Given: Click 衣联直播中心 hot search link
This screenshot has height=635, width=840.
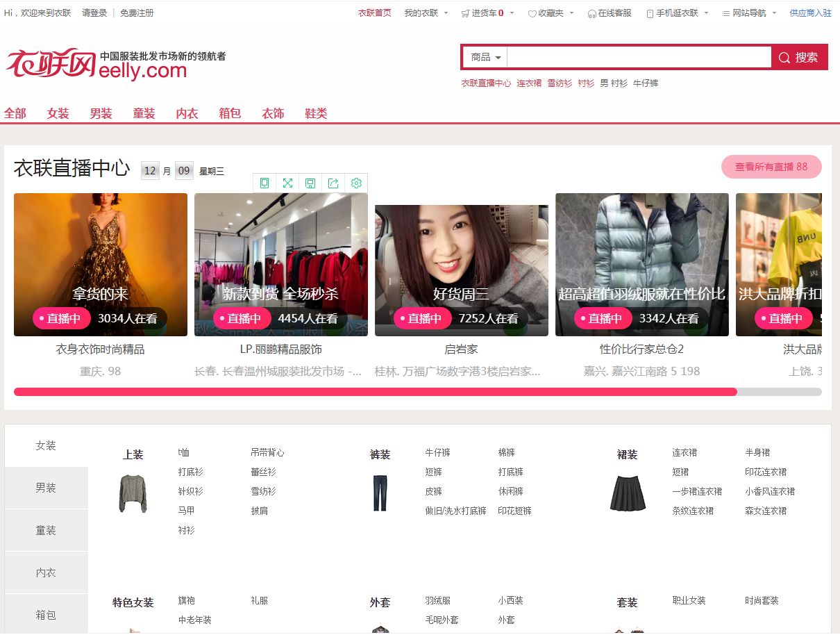Looking at the screenshot, I should [x=486, y=83].
